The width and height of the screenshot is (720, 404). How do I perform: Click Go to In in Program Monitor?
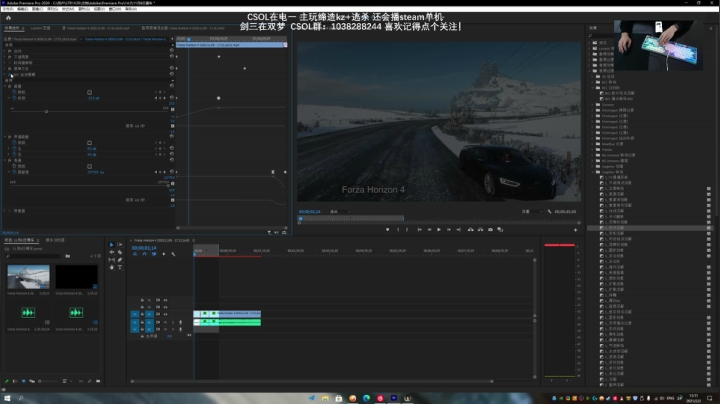pos(419,230)
